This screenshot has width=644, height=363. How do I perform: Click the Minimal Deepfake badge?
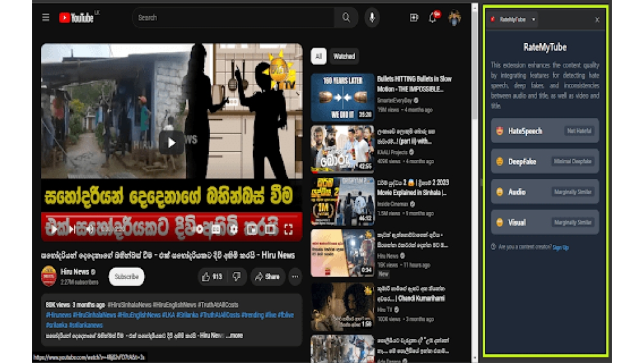[x=573, y=161]
